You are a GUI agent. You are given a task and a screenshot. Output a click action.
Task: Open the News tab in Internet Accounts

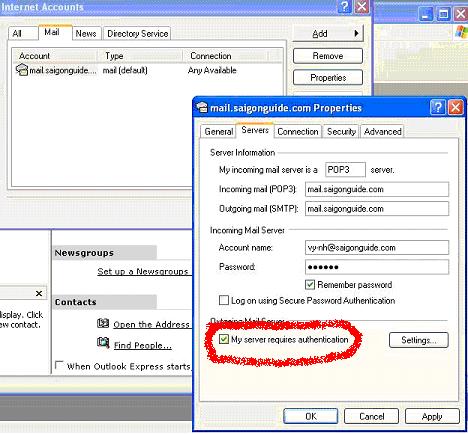coord(86,34)
